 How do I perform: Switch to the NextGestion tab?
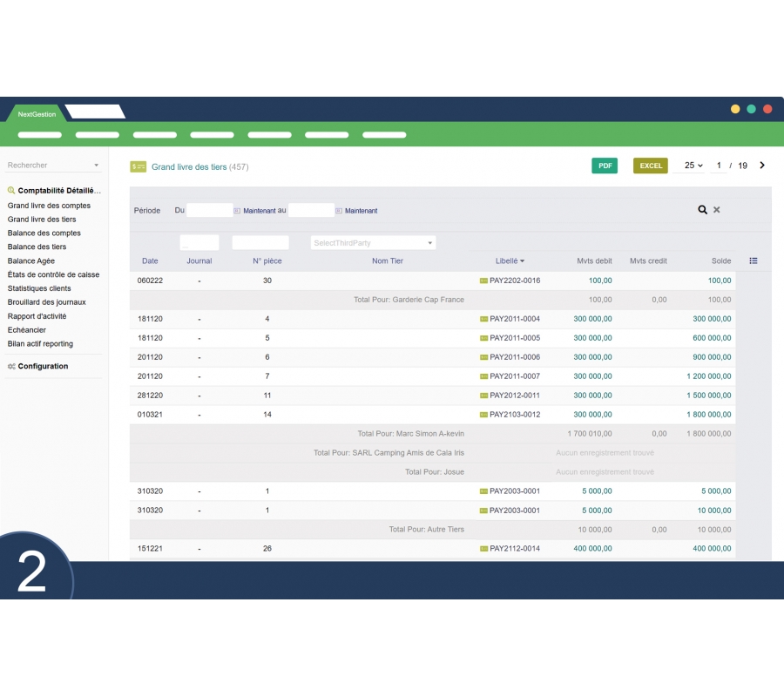pyautogui.click(x=37, y=114)
